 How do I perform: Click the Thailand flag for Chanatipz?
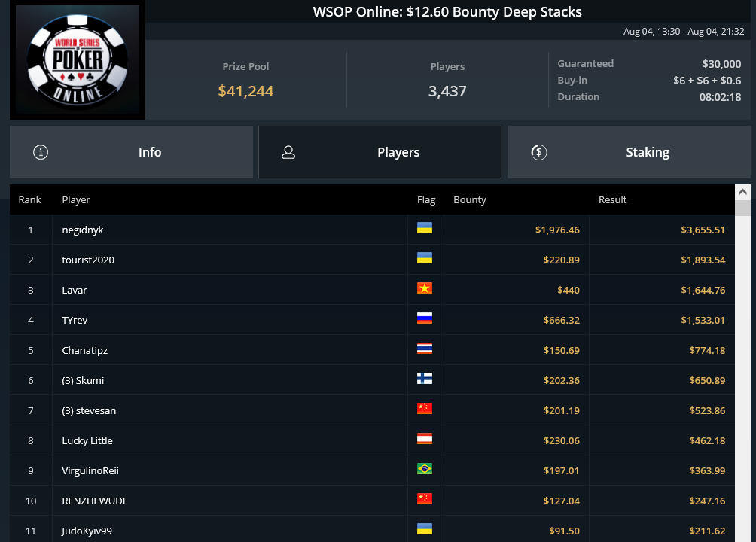tap(424, 348)
